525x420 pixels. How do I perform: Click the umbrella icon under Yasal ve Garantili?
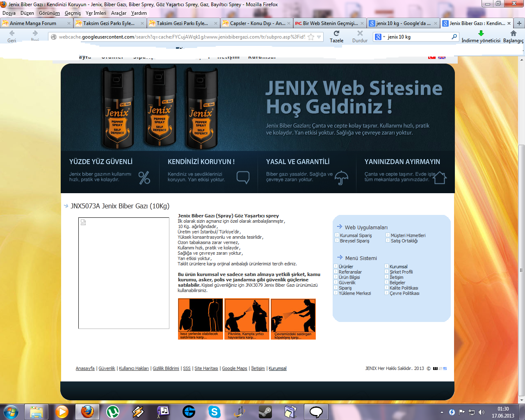[x=341, y=178]
